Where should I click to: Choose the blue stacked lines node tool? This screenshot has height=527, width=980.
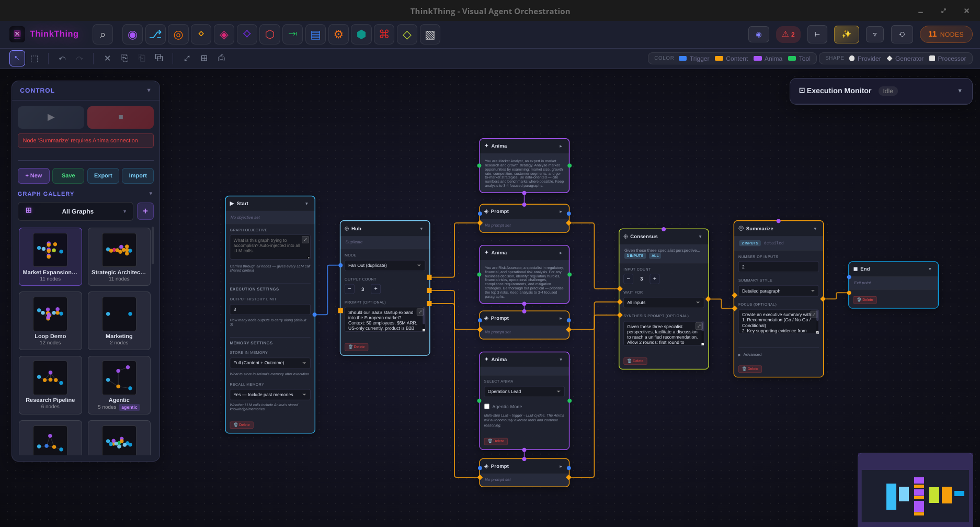[x=315, y=35]
